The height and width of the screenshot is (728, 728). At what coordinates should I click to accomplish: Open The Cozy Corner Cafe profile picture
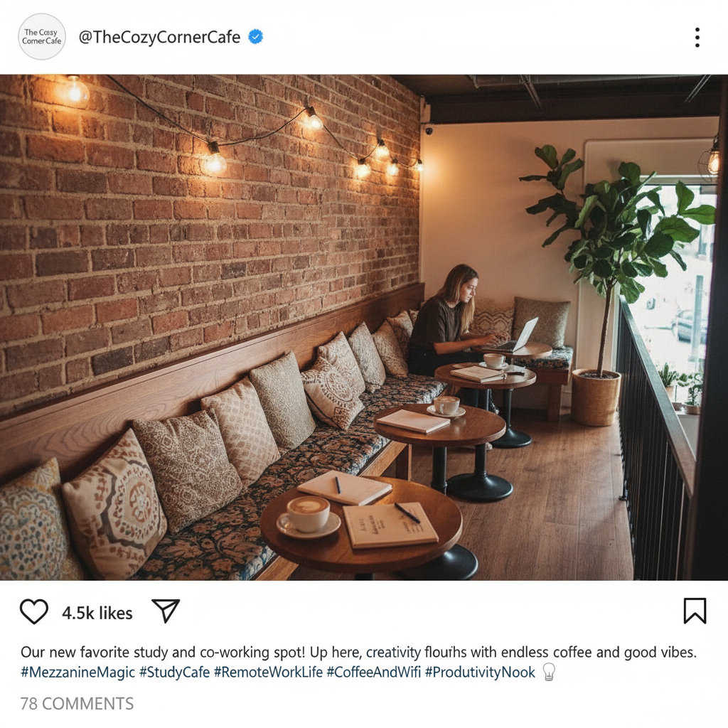click(x=42, y=37)
